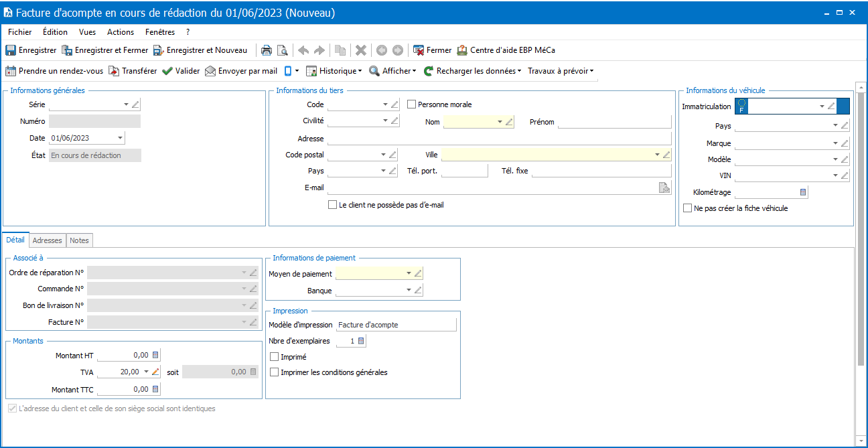Click Prendre un rendez-vous calendar button
The height and width of the screenshot is (448, 868).
coord(54,71)
